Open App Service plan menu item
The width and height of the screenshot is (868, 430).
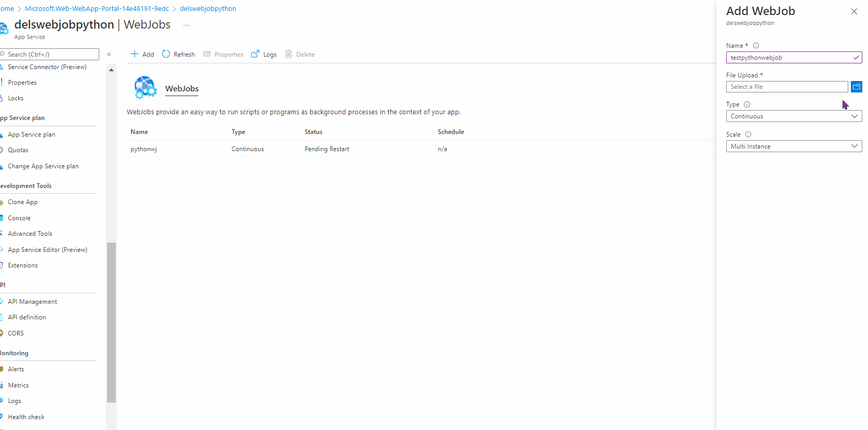coord(31,135)
